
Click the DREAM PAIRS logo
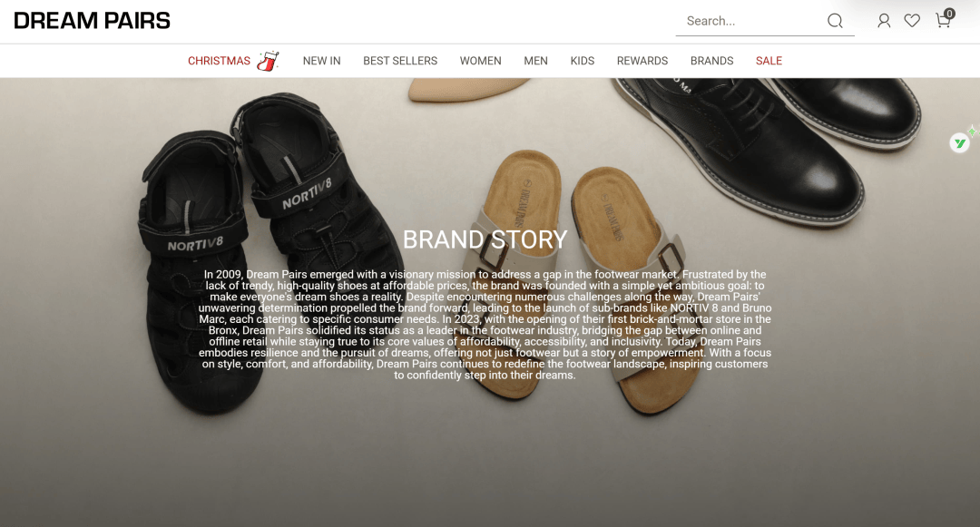click(x=92, y=21)
